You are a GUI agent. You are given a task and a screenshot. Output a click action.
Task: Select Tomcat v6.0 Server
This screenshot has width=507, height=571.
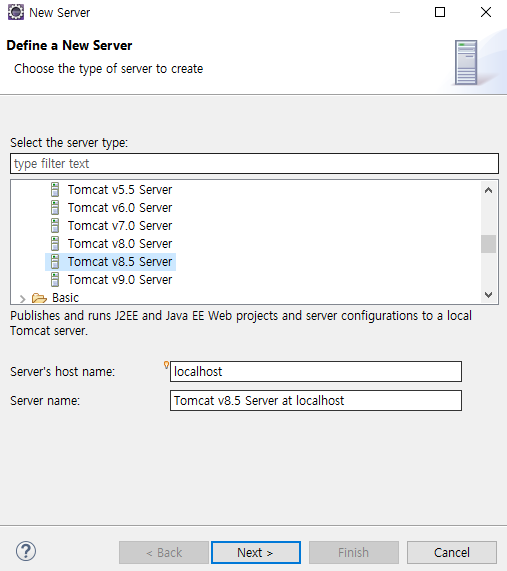120,208
